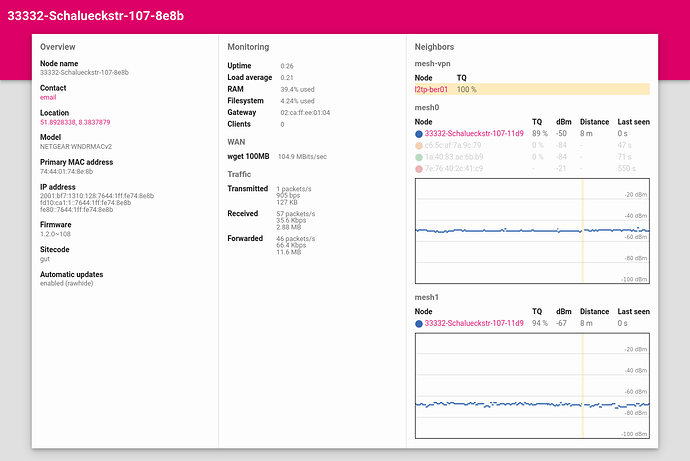Screen dimensions: 690x461
Task: Open mesh1 neighbor 33332-Schalueckstr-107-11d9
Action: [x=474, y=323]
